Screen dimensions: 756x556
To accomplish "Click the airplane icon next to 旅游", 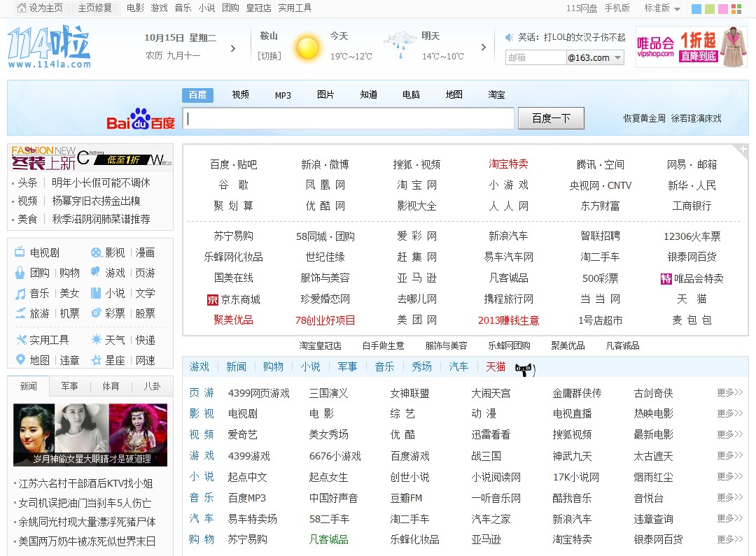I will pos(21,312).
